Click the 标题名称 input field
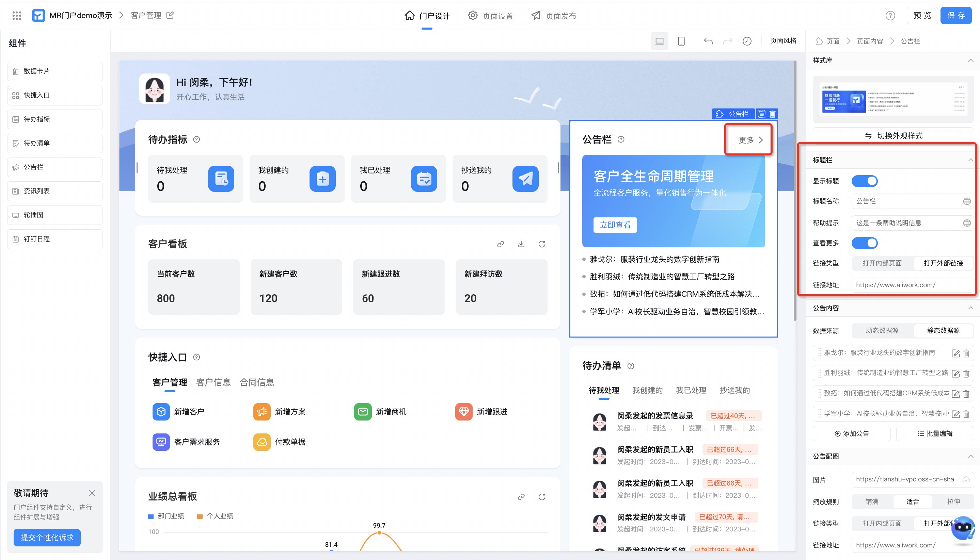The width and height of the screenshot is (980, 560). (x=912, y=201)
